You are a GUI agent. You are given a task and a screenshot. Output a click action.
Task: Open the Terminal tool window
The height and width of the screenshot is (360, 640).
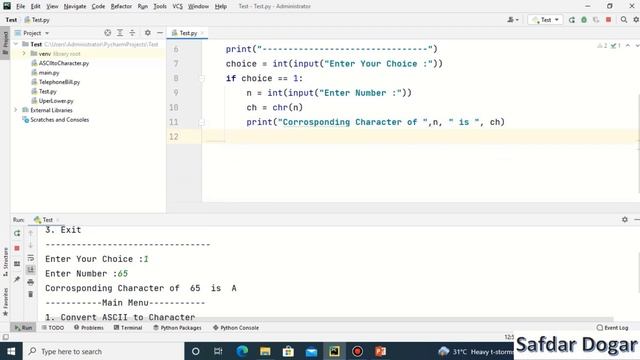(128, 328)
